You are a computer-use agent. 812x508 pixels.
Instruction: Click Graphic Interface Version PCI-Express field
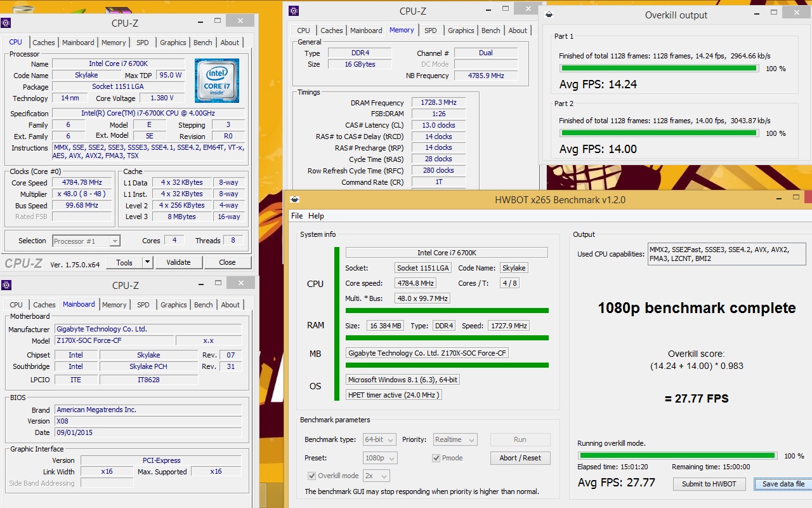point(161,460)
